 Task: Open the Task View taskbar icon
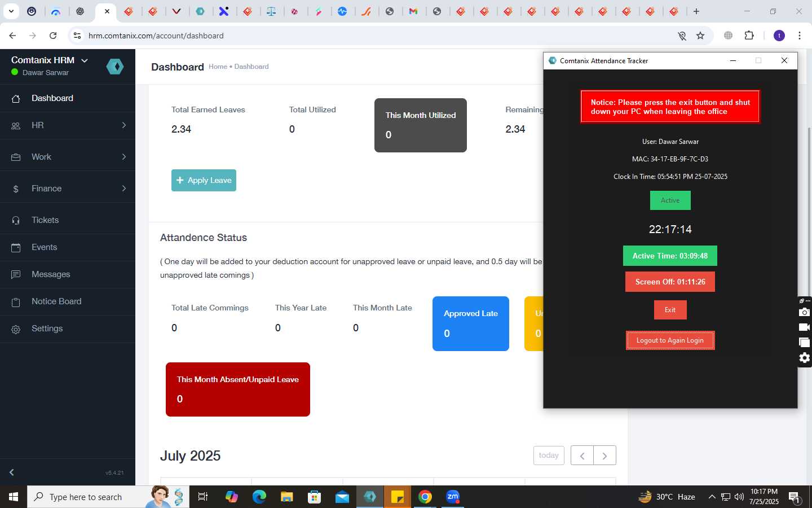point(203,497)
